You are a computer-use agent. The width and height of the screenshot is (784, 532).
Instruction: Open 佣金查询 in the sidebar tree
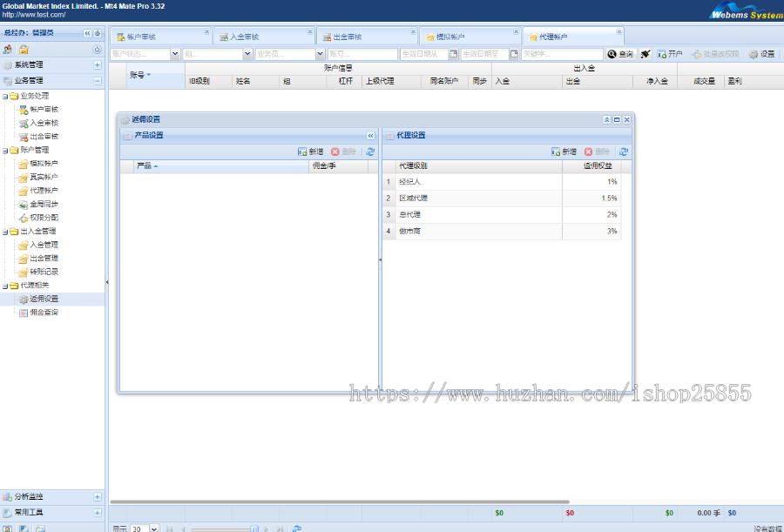[44, 312]
